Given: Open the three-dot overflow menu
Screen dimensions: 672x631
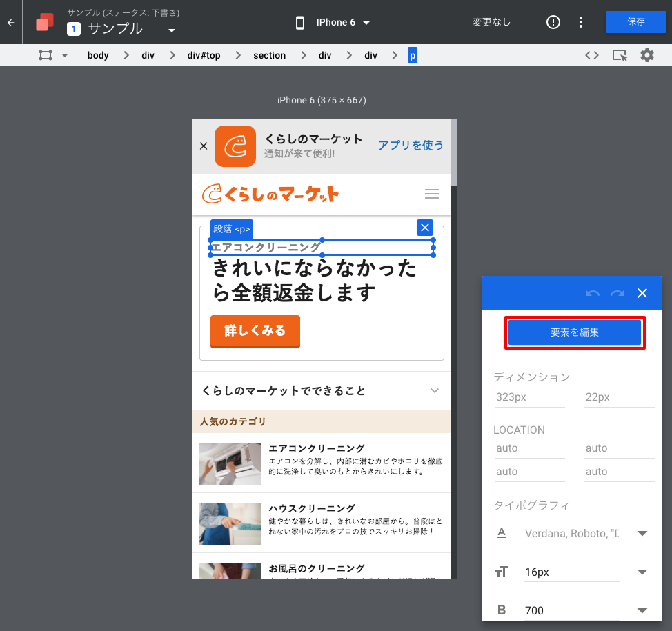Looking at the screenshot, I should (580, 21).
